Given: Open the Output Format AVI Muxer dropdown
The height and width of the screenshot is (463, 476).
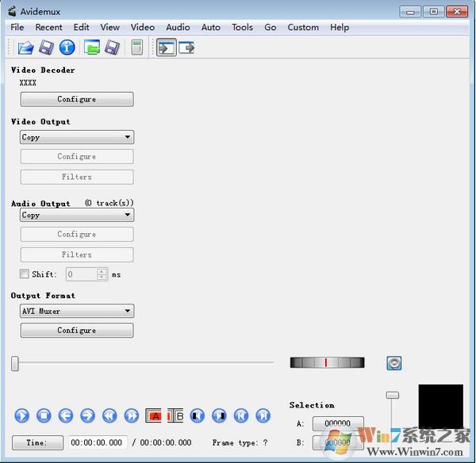Looking at the screenshot, I should [77, 311].
